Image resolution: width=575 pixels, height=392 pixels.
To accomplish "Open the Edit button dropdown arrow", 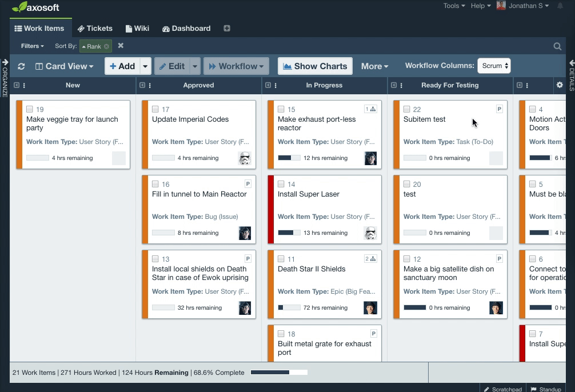I will point(195,66).
